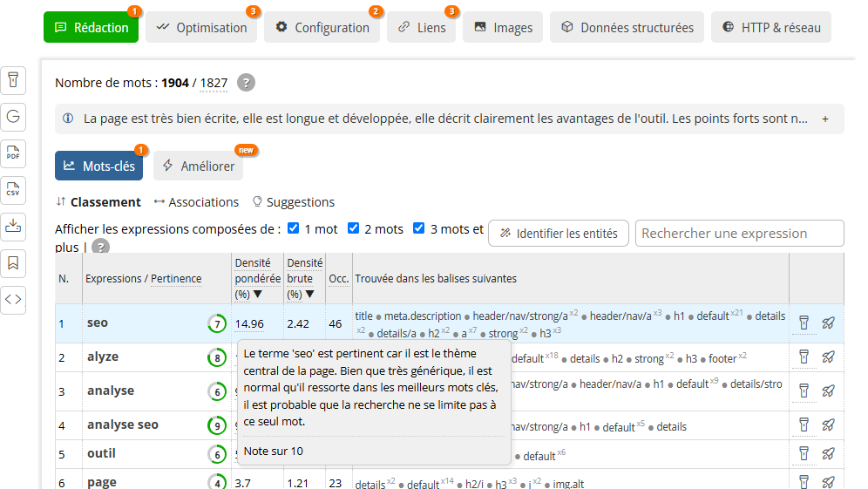Open help icon after '3 mots et plus'
This screenshot has width=868, height=489.
tap(100, 247)
